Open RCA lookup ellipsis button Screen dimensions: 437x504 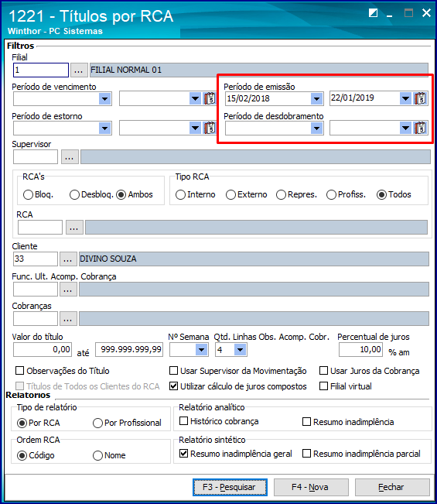point(74,228)
